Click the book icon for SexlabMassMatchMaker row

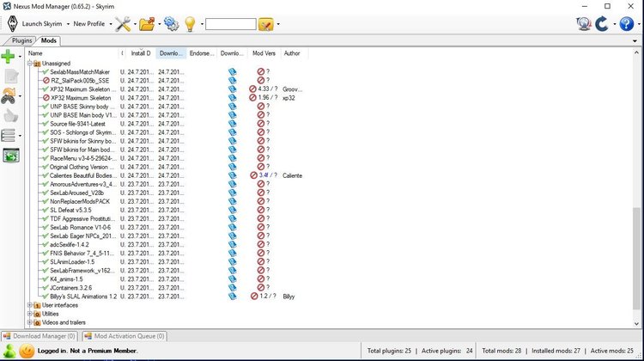point(233,72)
